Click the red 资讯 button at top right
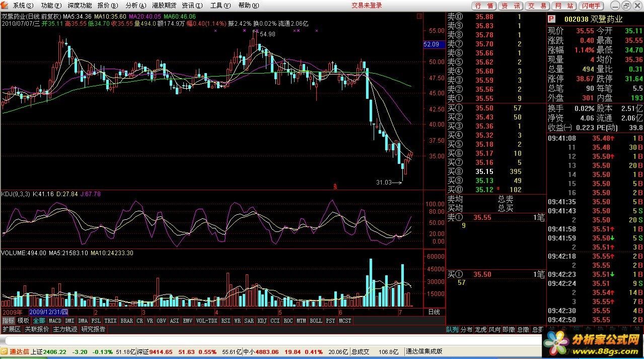Viewport: 644px width, 359px height. (511, 6)
